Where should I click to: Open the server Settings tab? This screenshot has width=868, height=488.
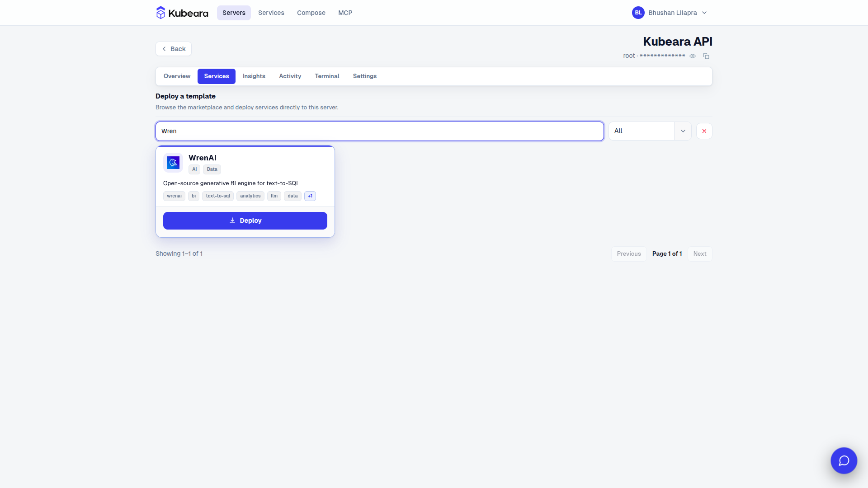click(x=365, y=76)
